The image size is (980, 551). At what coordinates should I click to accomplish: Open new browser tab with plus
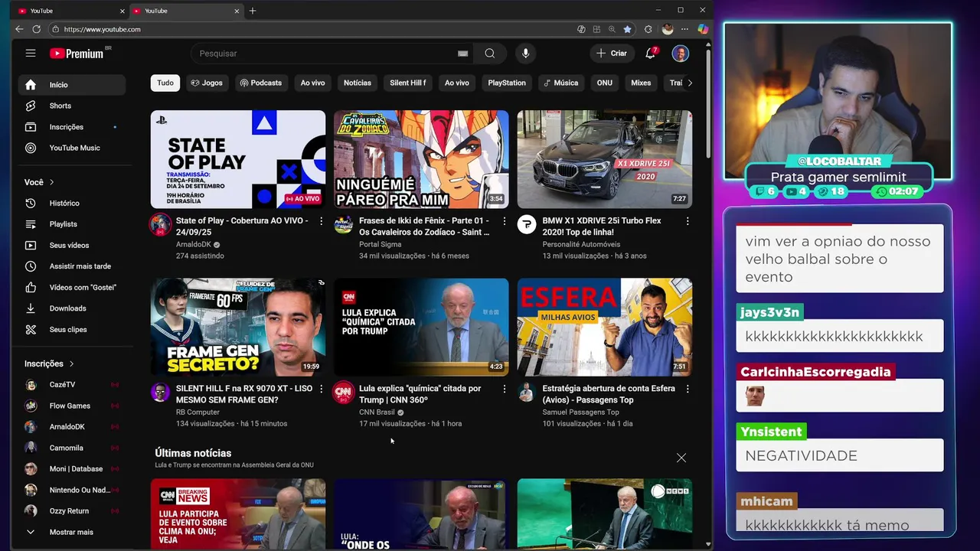[x=253, y=11]
